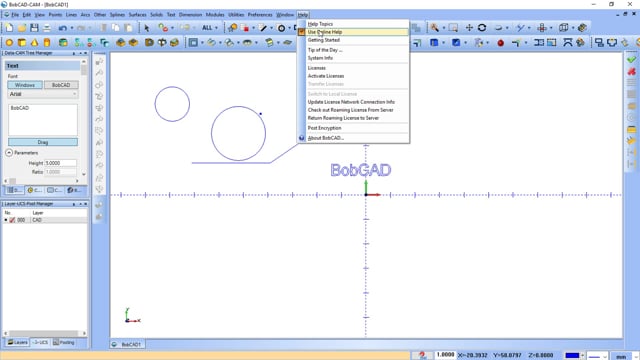This screenshot has height=360, width=640.
Task: Select the arrow pointer selection tool
Action: (x=147, y=28)
